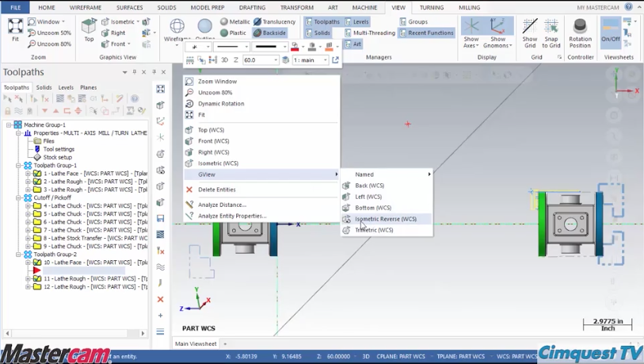
Task: Toggle selection check on 1 - Lathe Face
Action: tap(37, 174)
